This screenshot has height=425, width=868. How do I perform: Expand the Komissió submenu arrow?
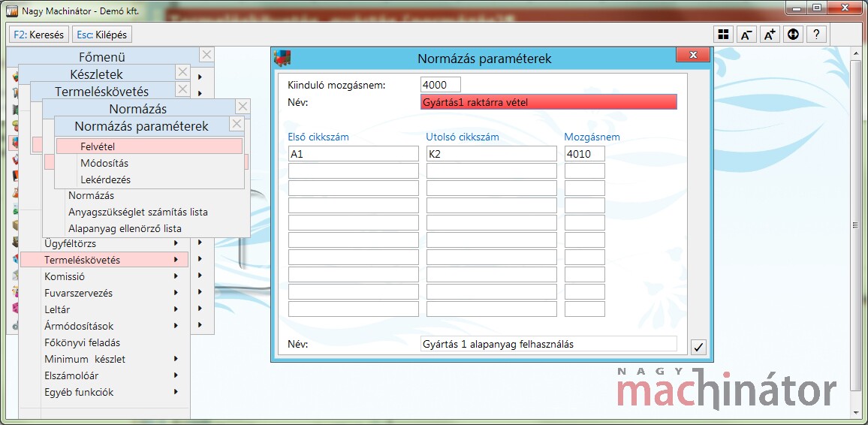[176, 276]
